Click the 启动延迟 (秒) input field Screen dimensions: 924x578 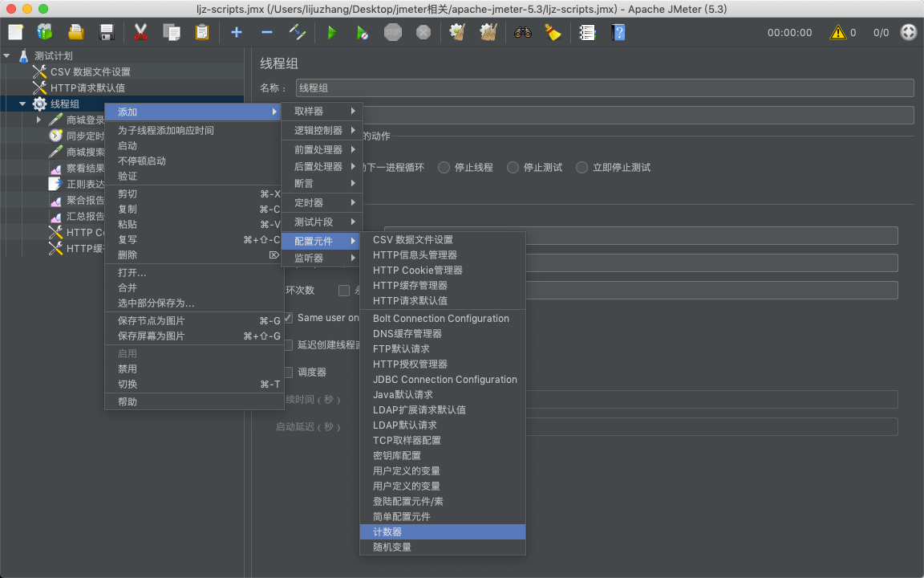pos(711,426)
